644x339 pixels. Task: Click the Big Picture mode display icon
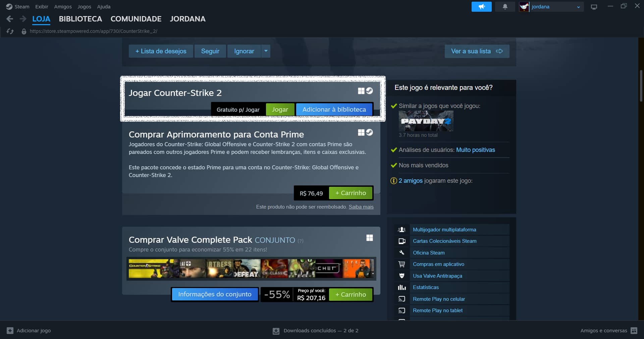pos(594,6)
